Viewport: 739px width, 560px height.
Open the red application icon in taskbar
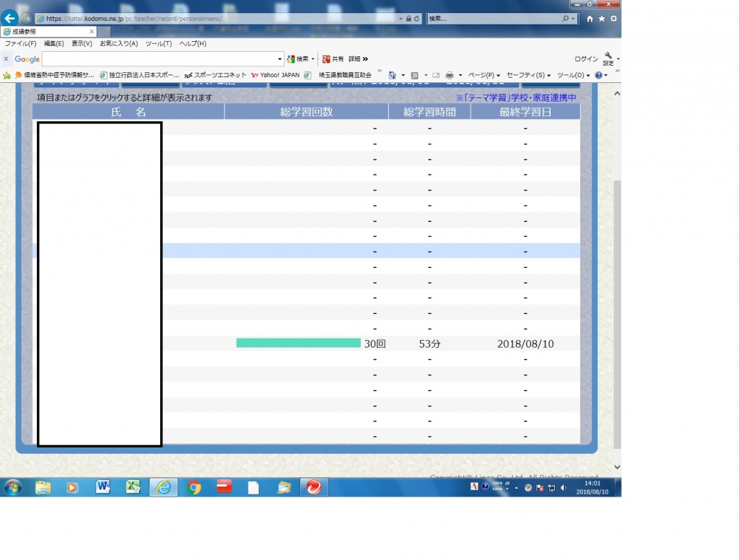pos(224,486)
